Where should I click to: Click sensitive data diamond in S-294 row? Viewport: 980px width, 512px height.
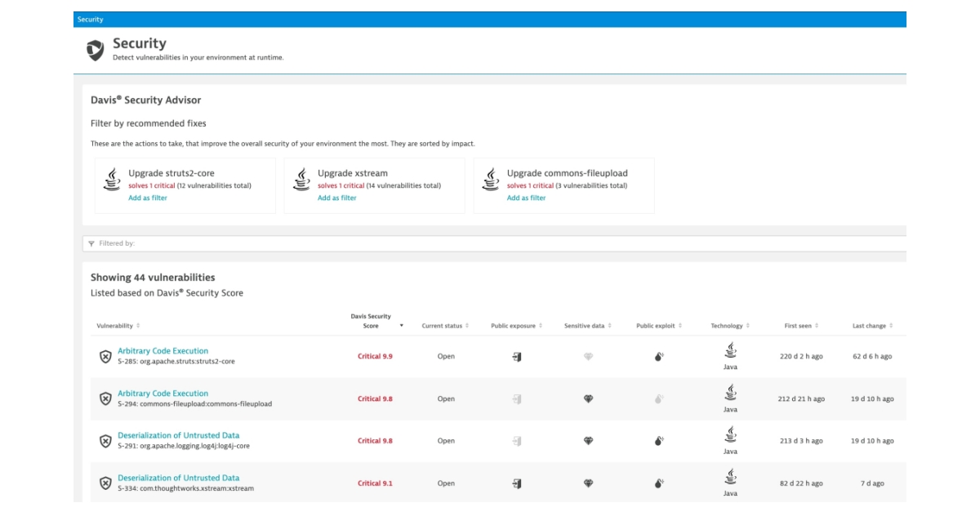click(x=588, y=399)
